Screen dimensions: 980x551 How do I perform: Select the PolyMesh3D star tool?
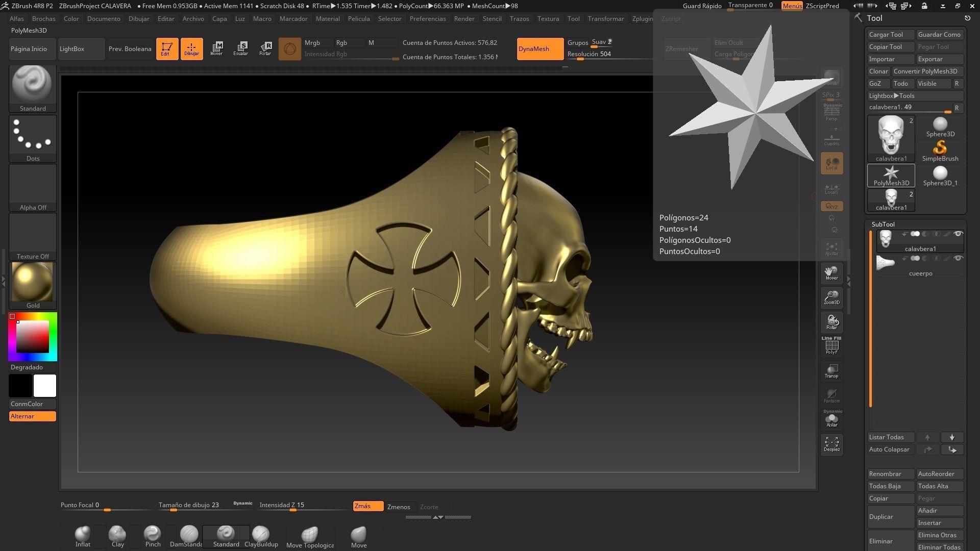(x=891, y=176)
